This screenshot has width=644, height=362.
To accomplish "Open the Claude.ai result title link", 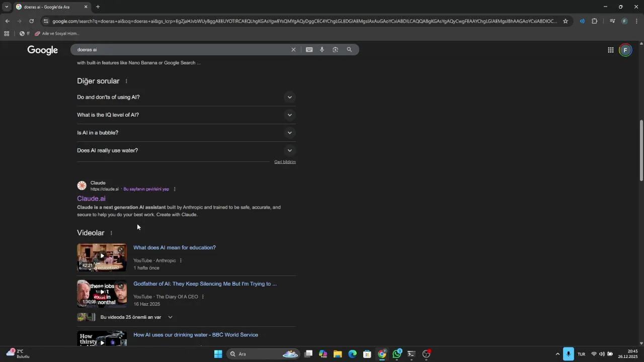I will 91,199.
